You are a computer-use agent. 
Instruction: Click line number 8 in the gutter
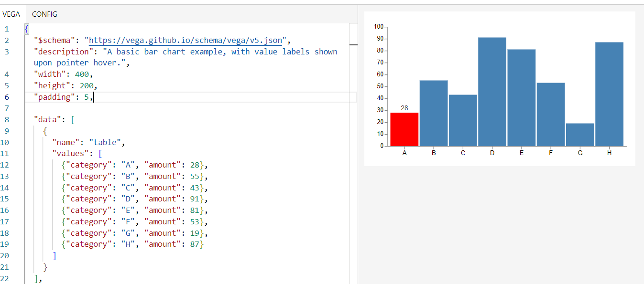[7, 120]
